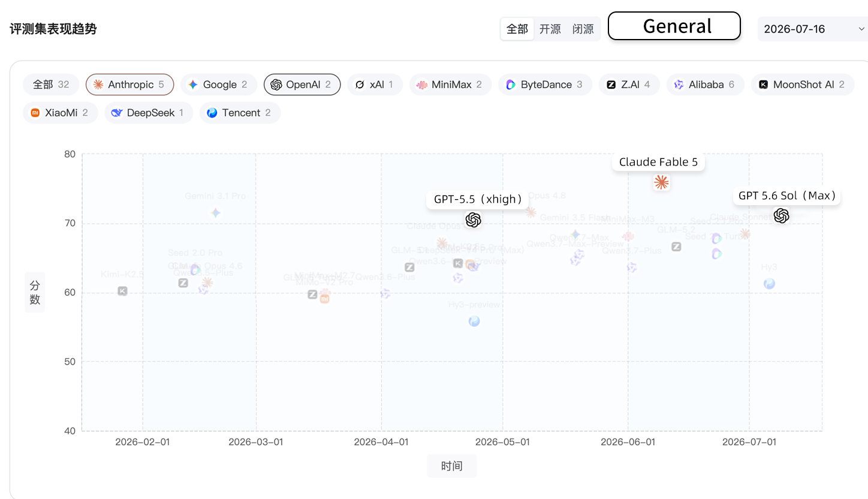Enable the Tencent vendor filter
This screenshot has height=499, width=868.
(240, 113)
